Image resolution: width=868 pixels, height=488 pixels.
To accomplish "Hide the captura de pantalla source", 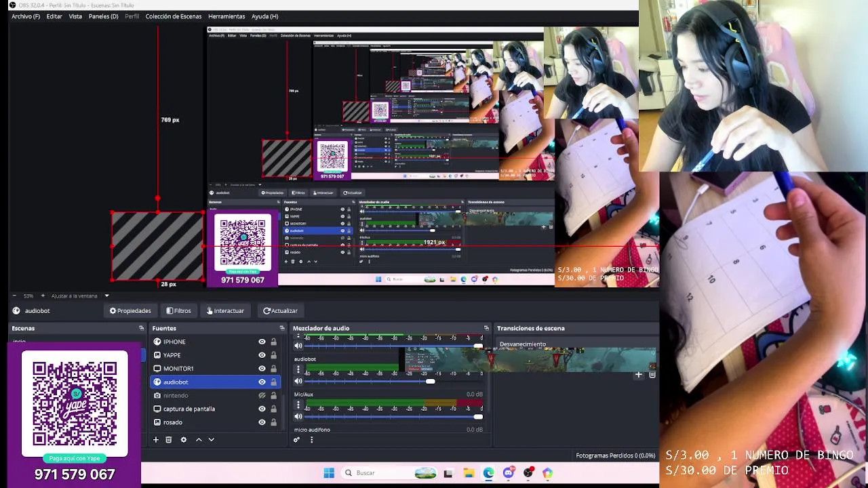I will click(262, 409).
